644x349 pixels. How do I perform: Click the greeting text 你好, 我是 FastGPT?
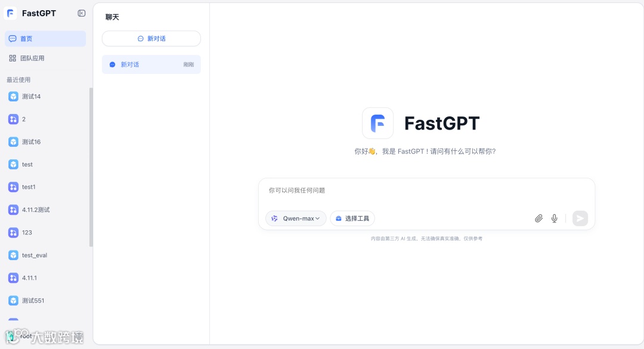pyautogui.click(x=425, y=152)
